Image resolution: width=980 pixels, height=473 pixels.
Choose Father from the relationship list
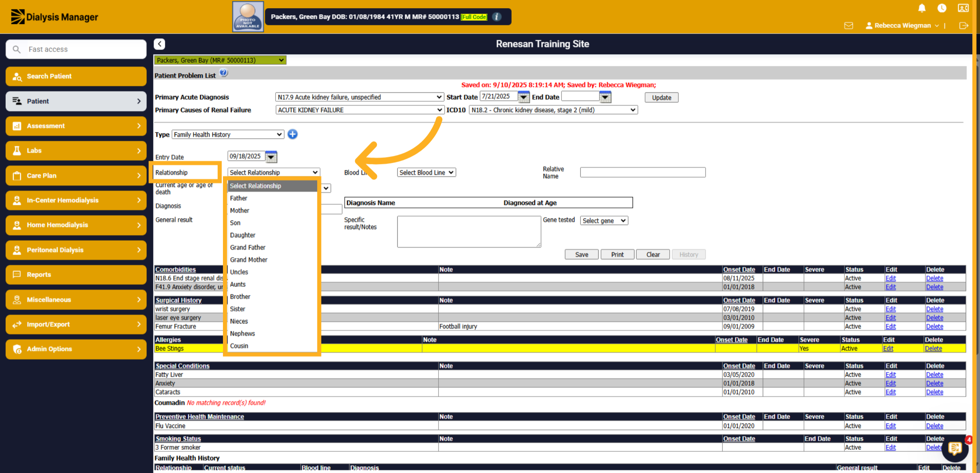[272, 198]
